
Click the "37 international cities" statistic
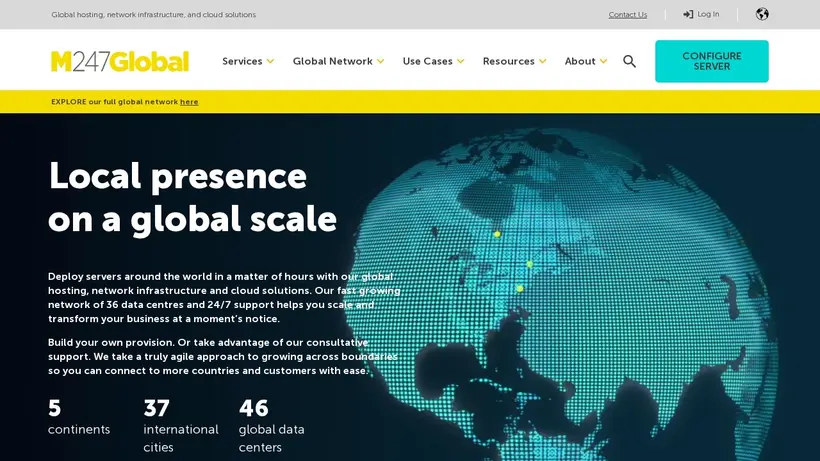tap(181, 426)
